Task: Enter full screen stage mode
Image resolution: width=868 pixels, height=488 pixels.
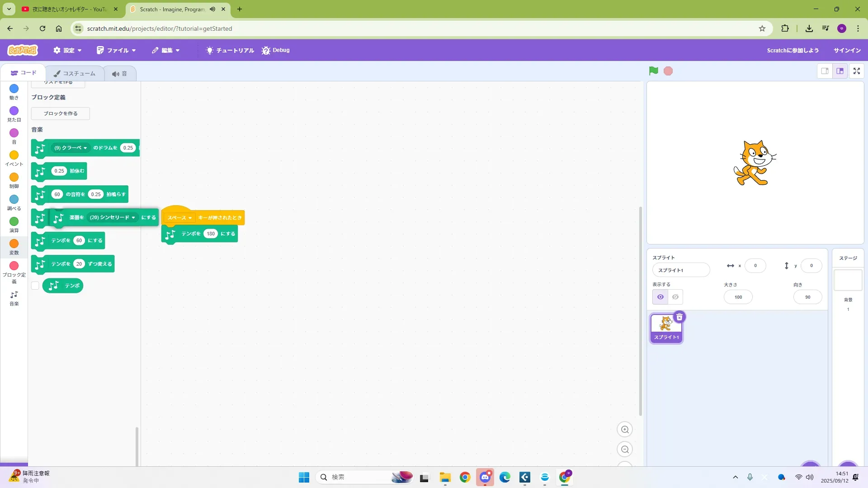Action: click(856, 71)
